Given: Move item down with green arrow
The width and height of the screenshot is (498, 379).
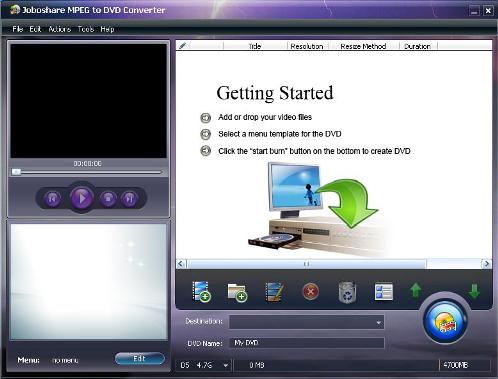Looking at the screenshot, I should tap(474, 291).
